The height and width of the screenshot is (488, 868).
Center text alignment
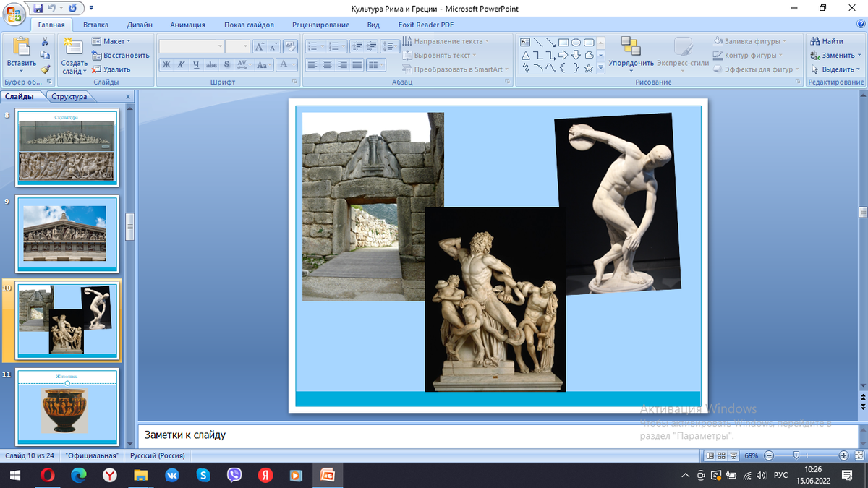327,64
